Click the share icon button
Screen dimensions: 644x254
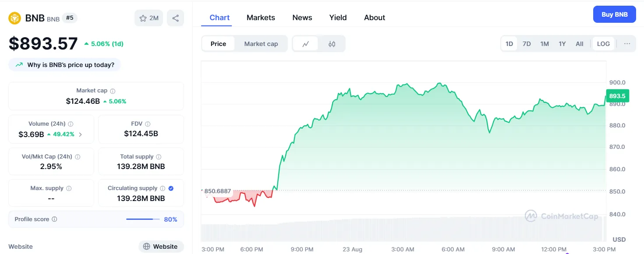(175, 18)
